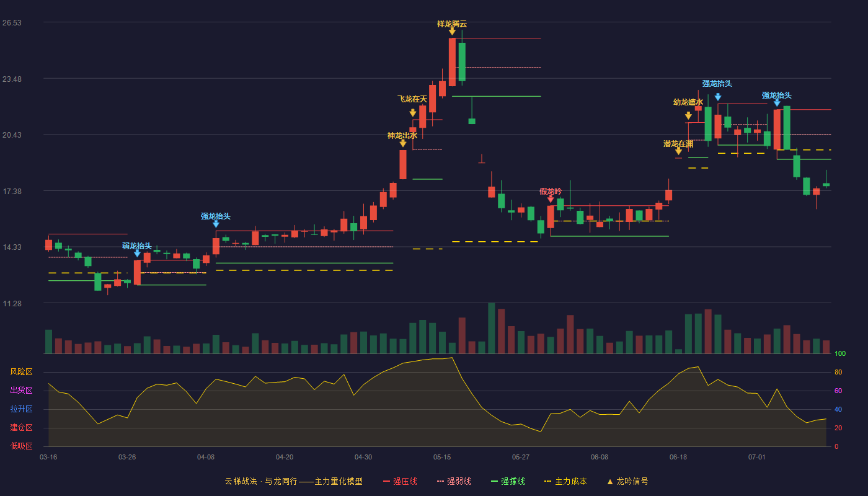This screenshot has width=868, height=496.
Task: Click the 26.53 price axis label
Action: click(12, 23)
